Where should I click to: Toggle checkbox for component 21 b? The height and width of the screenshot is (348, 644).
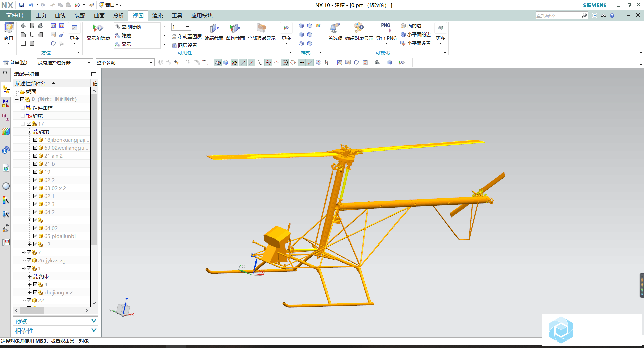[x=35, y=164]
